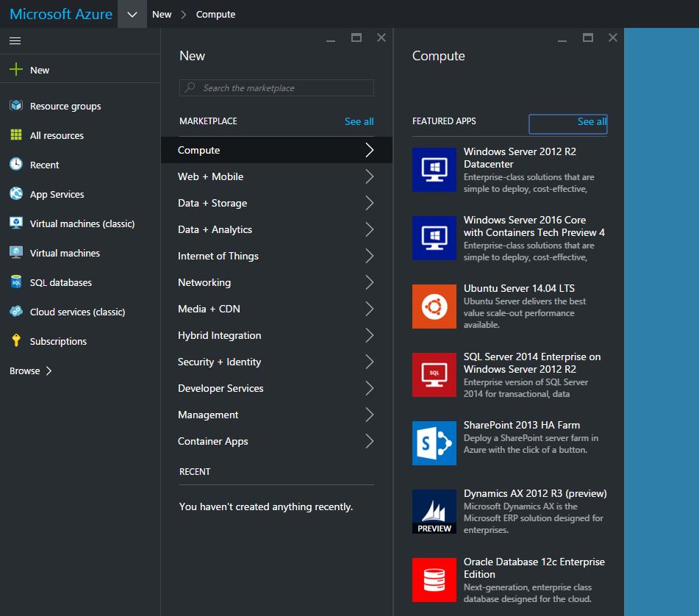
Task: Click See all next to FEATURED APPS
Action: point(592,121)
